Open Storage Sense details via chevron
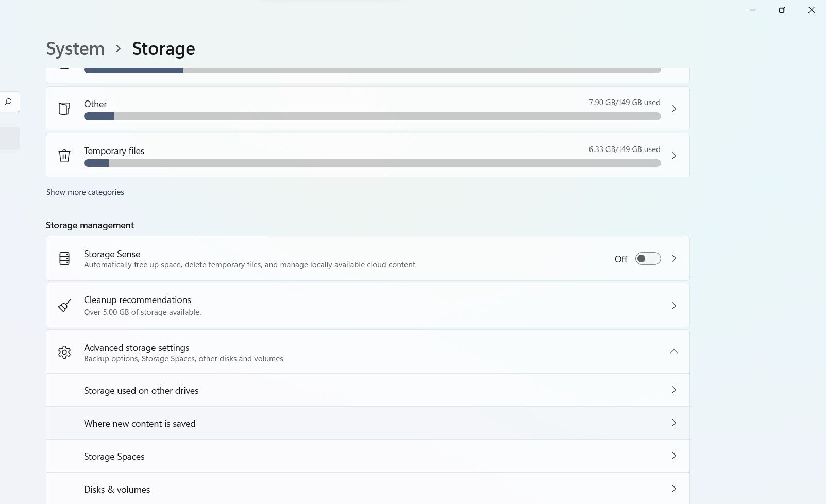Screen dimensions: 826x504 (673, 259)
